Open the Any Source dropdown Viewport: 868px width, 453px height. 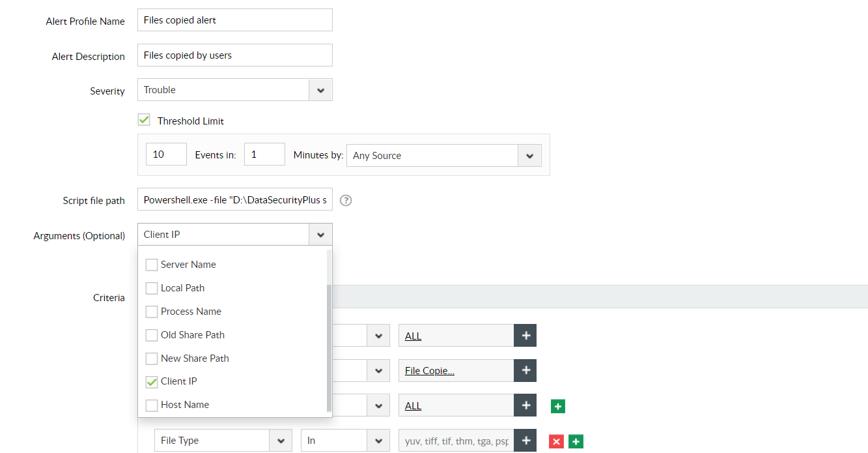tap(529, 155)
